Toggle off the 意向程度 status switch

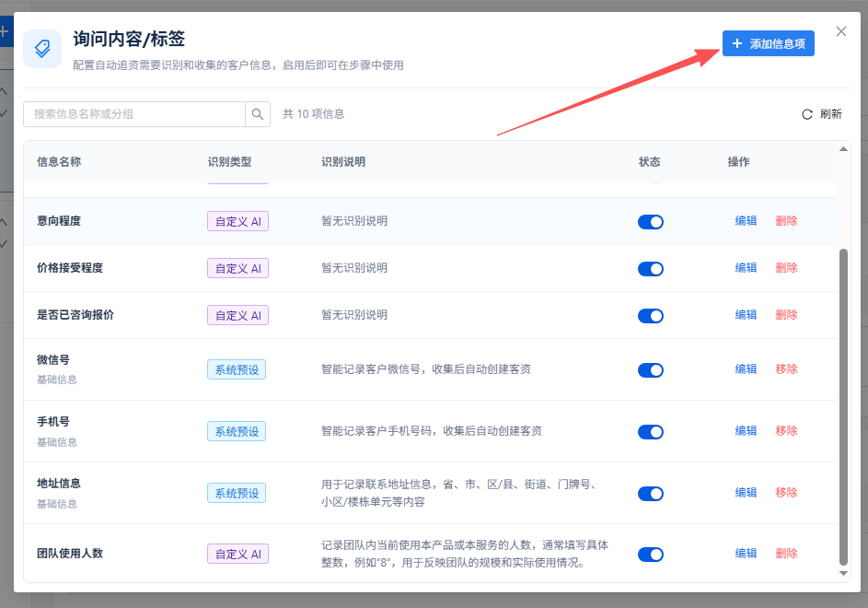651,222
